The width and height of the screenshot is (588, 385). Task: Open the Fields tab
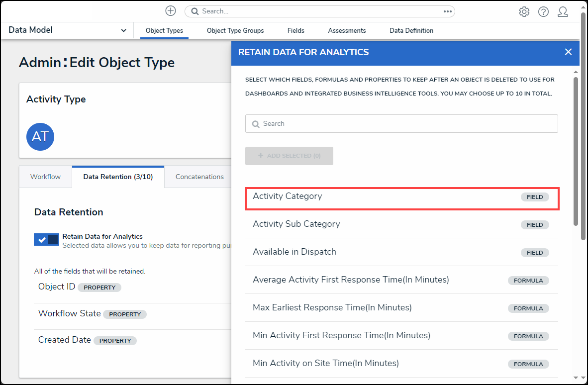pyautogui.click(x=295, y=30)
